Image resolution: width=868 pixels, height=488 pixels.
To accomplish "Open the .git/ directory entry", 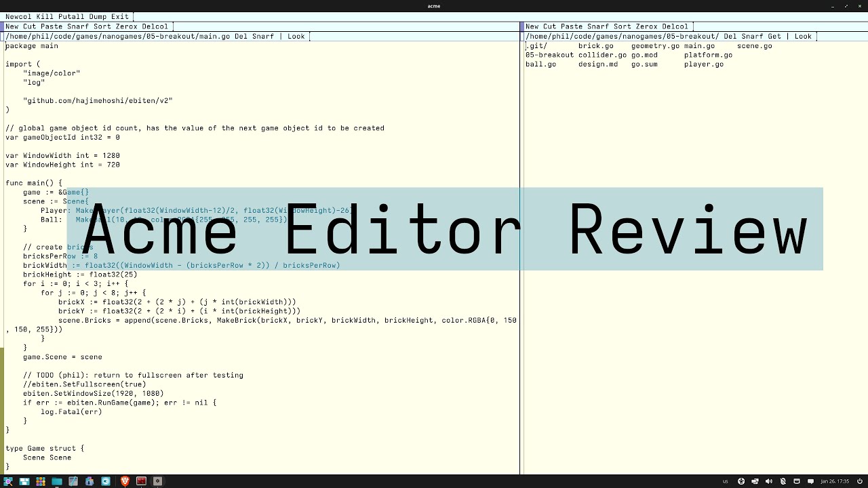I will pyautogui.click(x=536, y=45).
